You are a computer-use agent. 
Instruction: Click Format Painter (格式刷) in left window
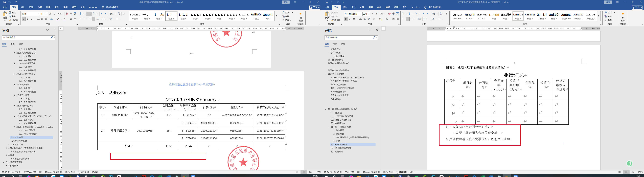point(13,20)
